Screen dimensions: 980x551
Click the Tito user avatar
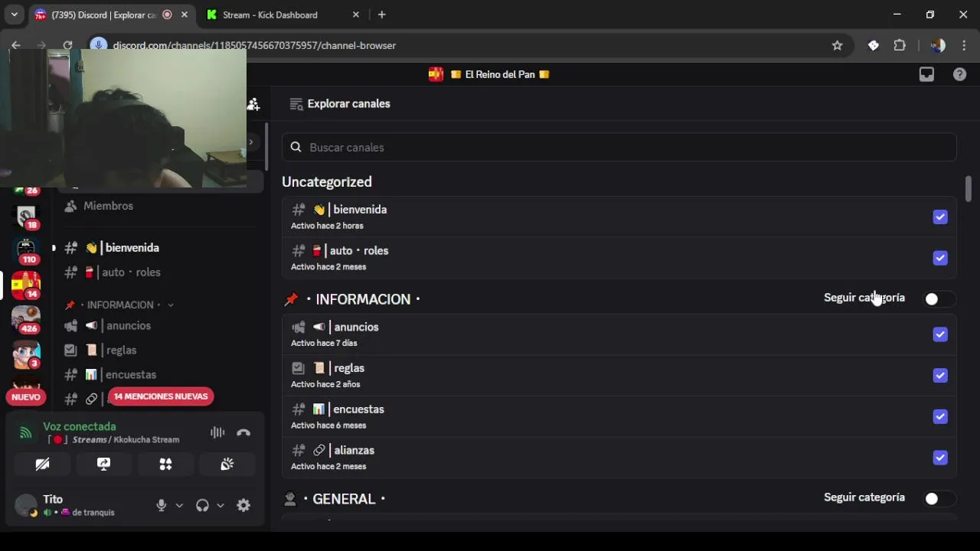(x=26, y=505)
